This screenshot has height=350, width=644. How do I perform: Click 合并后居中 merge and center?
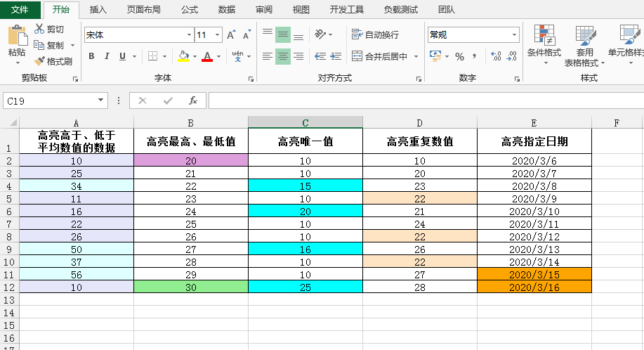[x=379, y=56]
